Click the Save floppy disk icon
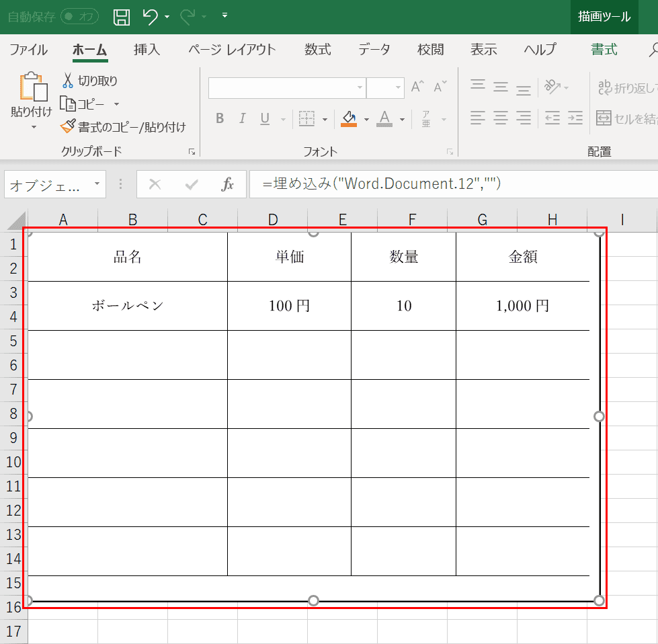The image size is (658, 644). pos(121,17)
